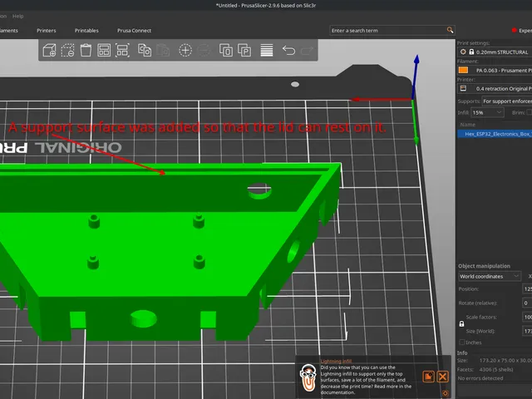The image size is (532, 399).
Task: Switch to the Printers tab
Action: pos(47,30)
